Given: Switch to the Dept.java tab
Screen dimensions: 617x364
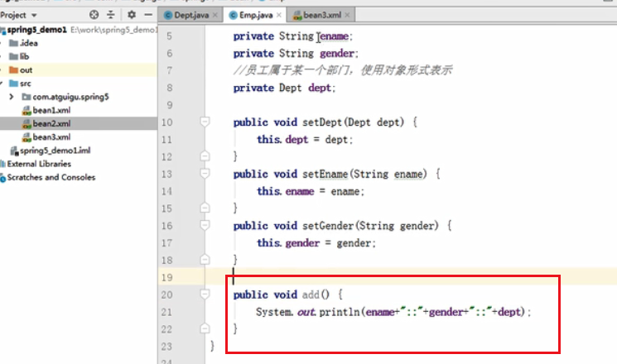Looking at the screenshot, I should (191, 15).
